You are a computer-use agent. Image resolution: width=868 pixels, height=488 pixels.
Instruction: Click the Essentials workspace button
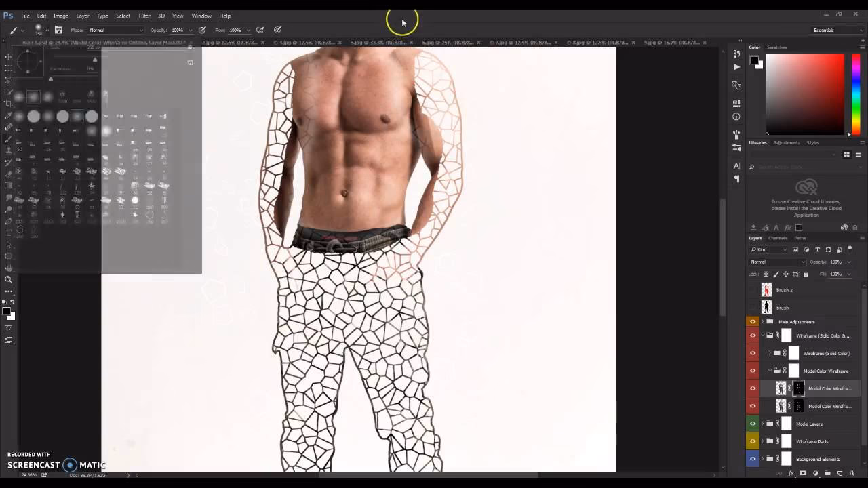(x=823, y=29)
